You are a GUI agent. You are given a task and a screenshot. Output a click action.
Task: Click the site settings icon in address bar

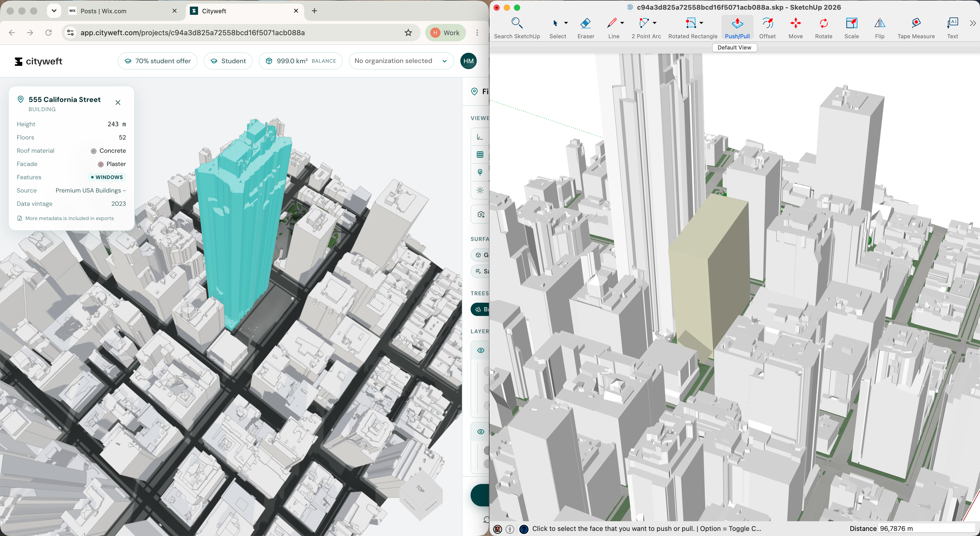(x=71, y=33)
